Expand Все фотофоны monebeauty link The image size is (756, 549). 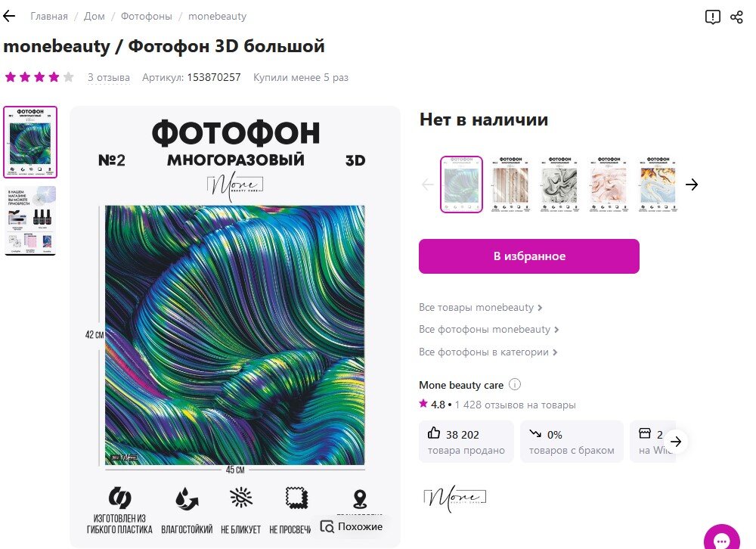pyautogui.click(x=489, y=330)
